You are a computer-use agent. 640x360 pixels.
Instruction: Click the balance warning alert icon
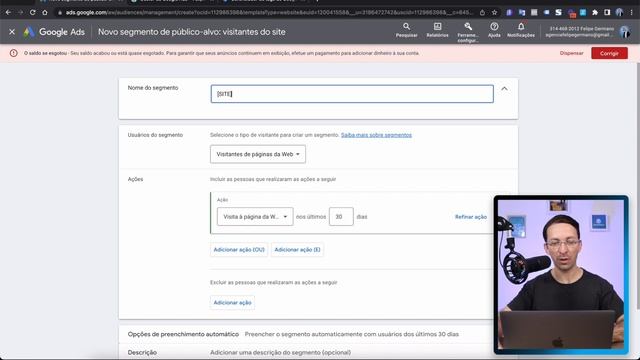pyautogui.click(x=13, y=53)
